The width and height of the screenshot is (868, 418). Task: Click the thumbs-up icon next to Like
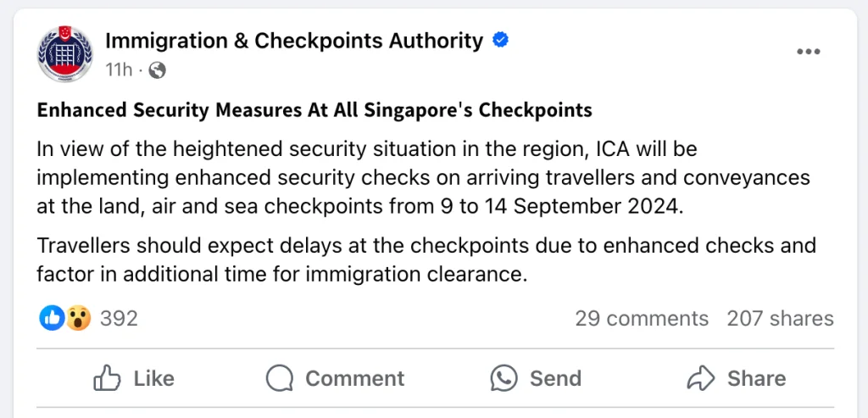click(108, 379)
